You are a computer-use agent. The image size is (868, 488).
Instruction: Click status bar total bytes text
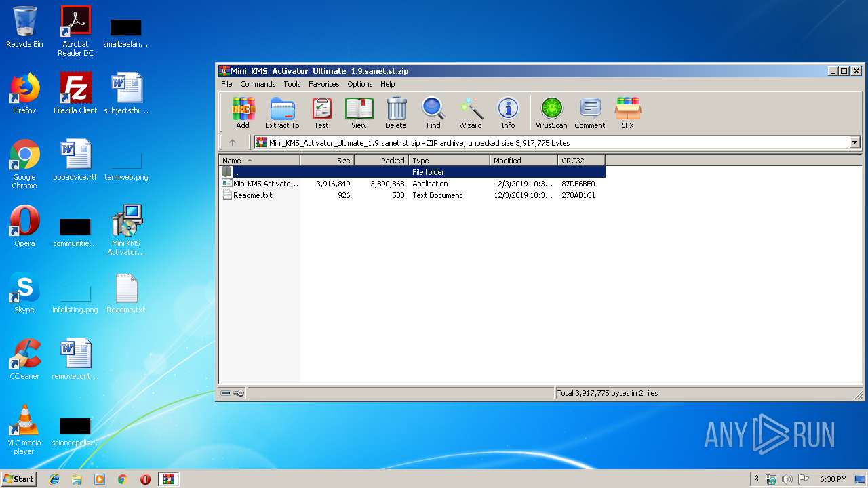point(607,393)
